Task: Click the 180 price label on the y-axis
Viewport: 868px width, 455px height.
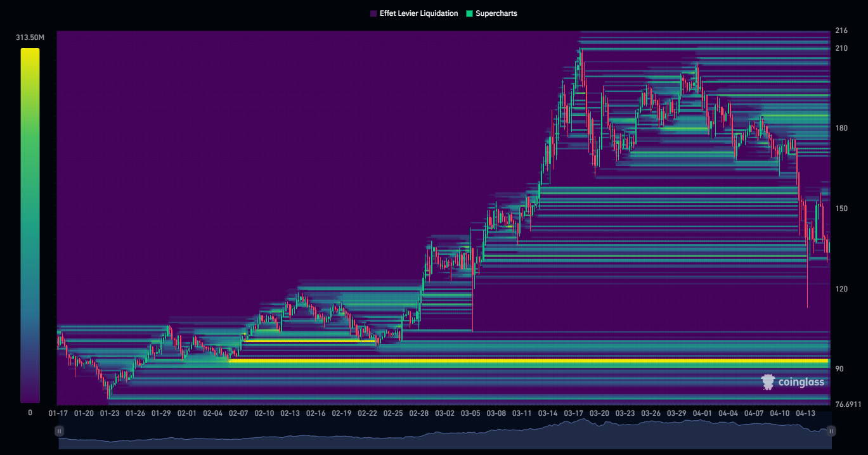Action: click(x=841, y=128)
